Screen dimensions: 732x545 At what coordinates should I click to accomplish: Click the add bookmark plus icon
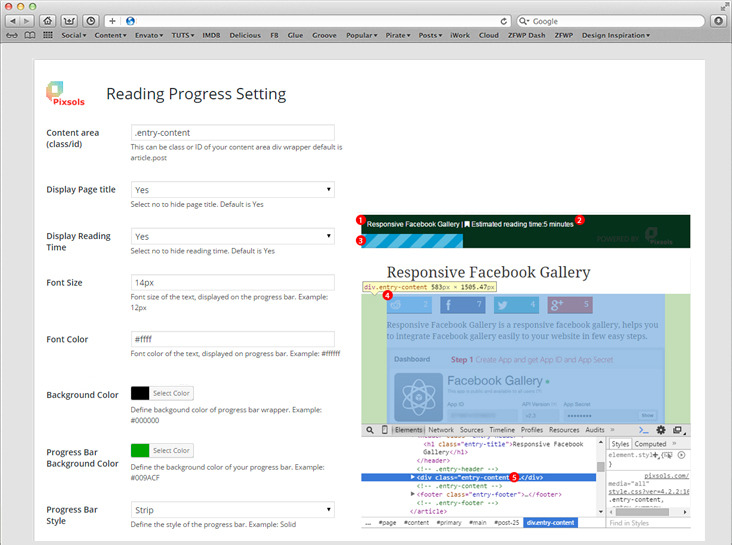point(112,21)
